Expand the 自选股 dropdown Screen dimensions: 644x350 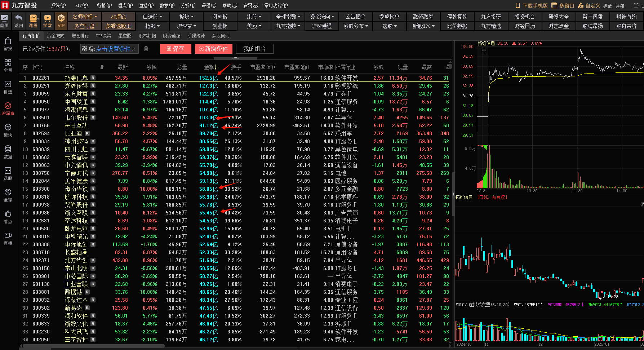[x=152, y=17]
